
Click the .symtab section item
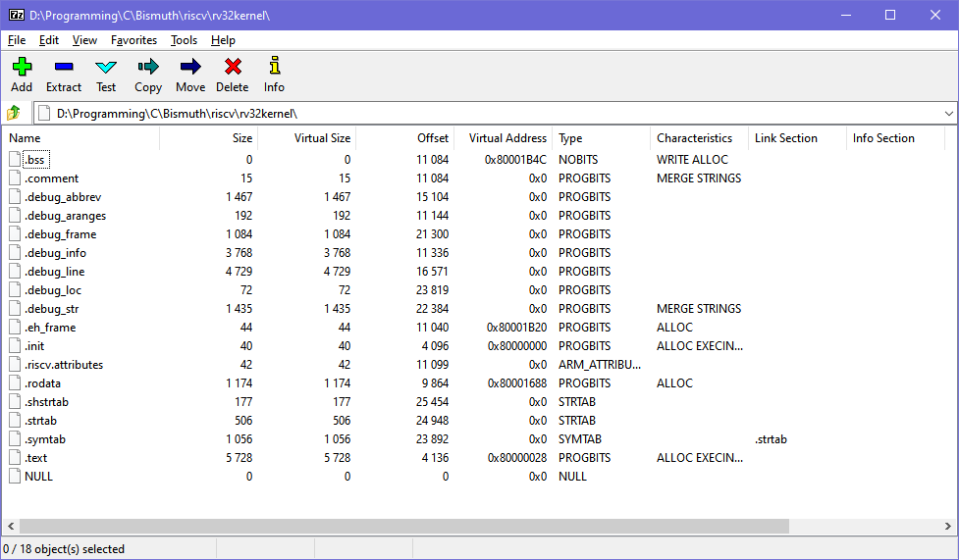pos(45,439)
